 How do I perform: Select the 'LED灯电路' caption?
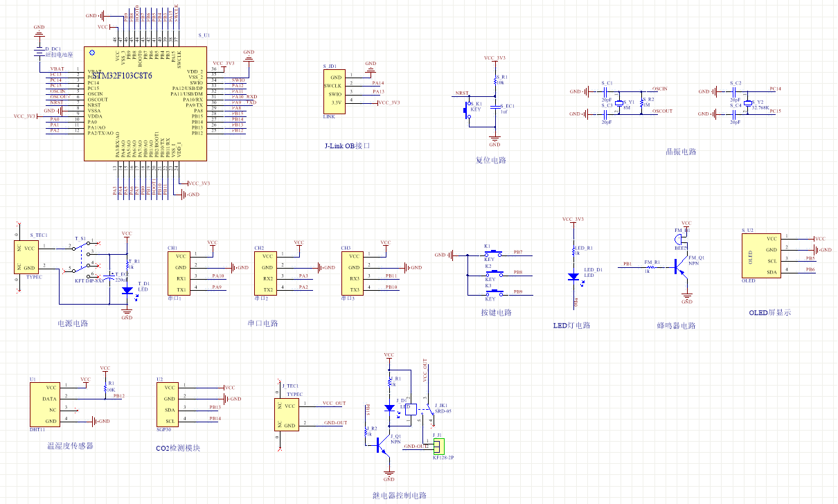(572, 325)
